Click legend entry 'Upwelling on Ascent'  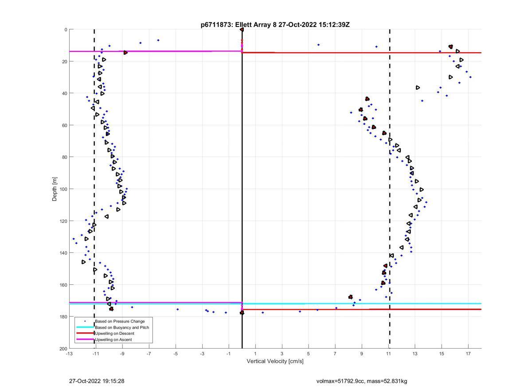(113, 340)
